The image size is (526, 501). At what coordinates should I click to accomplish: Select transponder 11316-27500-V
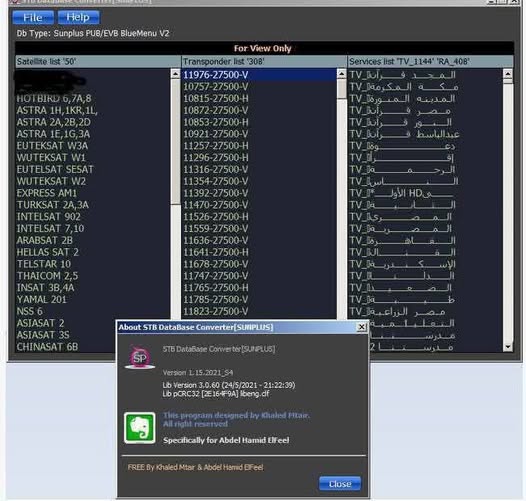[x=259, y=169]
